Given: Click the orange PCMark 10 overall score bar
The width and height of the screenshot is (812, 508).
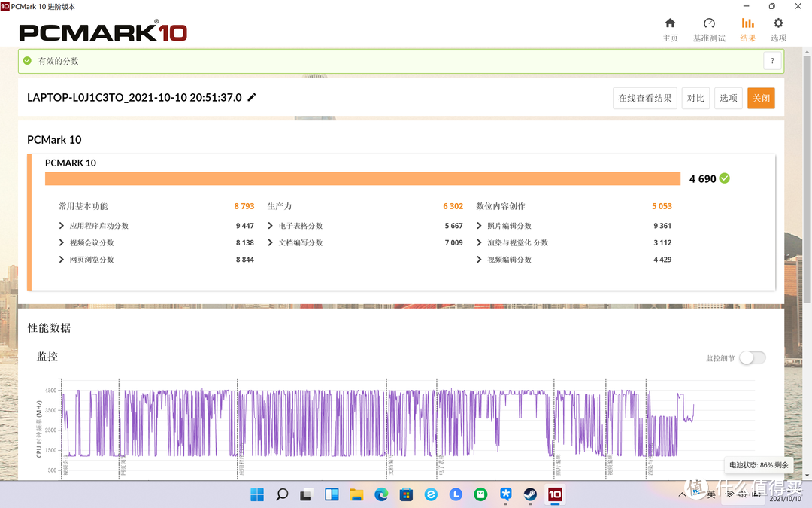Looking at the screenshot, I should click(x=362, y=178).
